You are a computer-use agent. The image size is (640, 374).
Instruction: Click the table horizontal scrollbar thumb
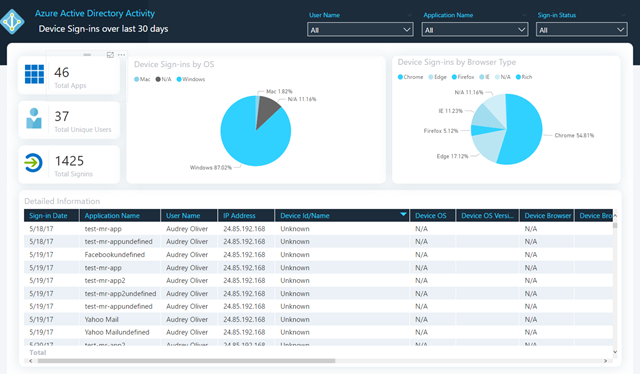[186, 361]
